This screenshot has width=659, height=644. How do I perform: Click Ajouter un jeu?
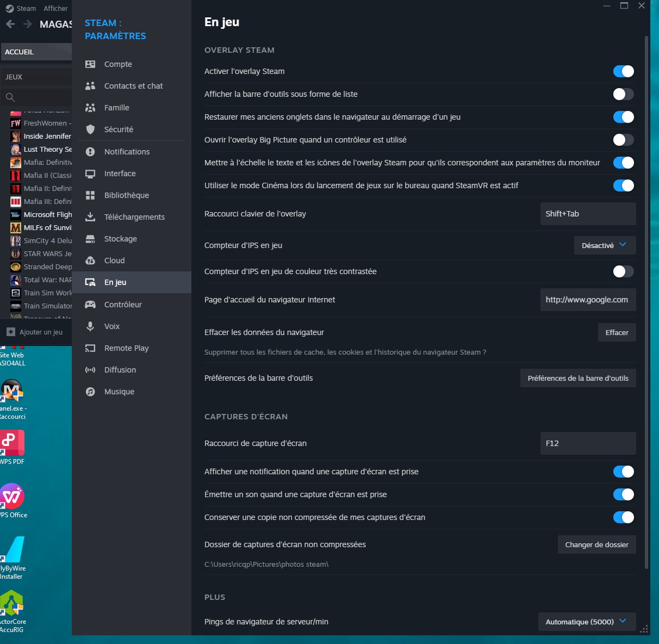pyautogui.click(x=36, y=332)
